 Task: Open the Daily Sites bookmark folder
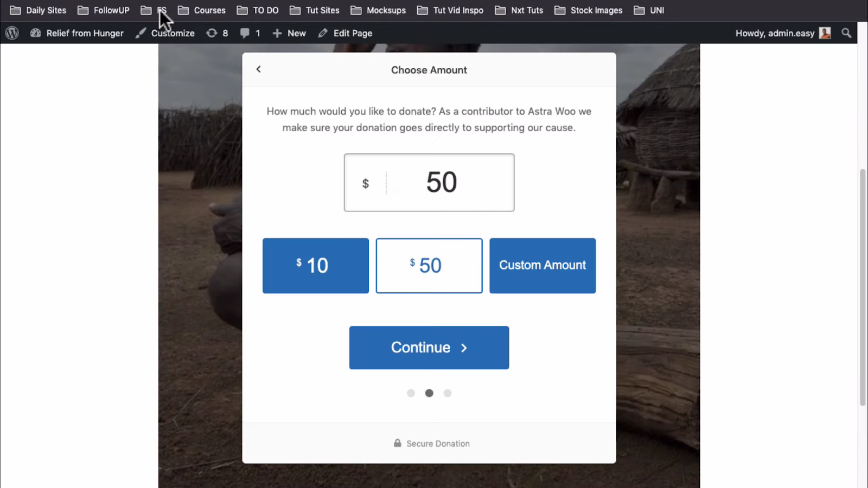coord(38,10)
